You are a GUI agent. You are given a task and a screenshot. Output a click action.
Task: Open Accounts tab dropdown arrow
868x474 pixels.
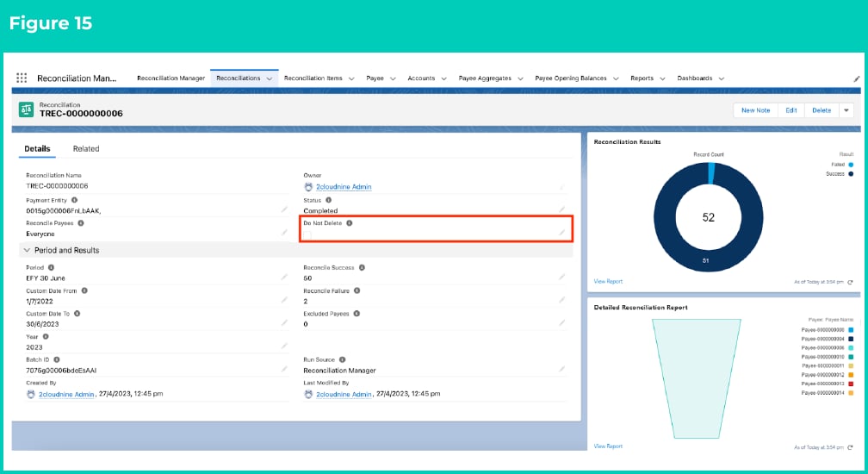coord(444,78)
